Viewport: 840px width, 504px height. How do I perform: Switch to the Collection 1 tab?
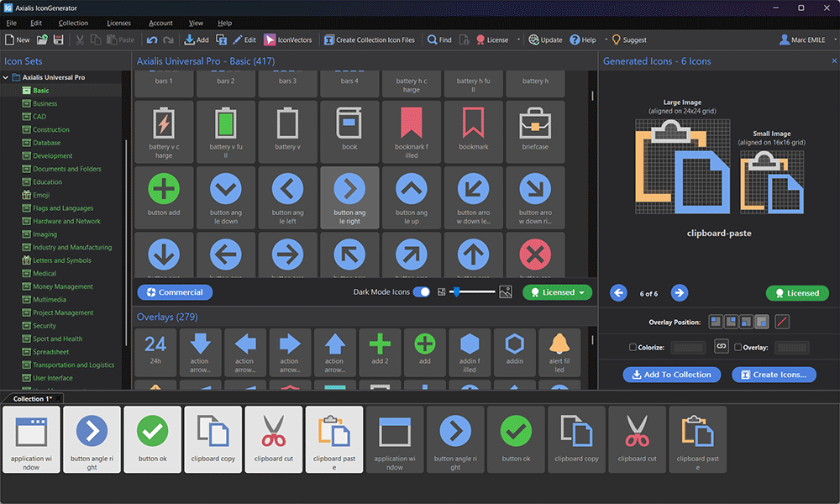tap(32, 399)
